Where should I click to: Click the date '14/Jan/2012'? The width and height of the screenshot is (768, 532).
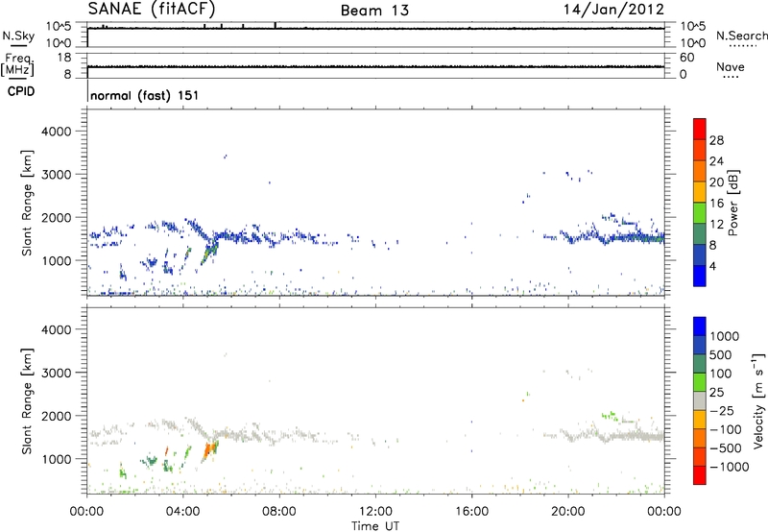pos(613,10)
